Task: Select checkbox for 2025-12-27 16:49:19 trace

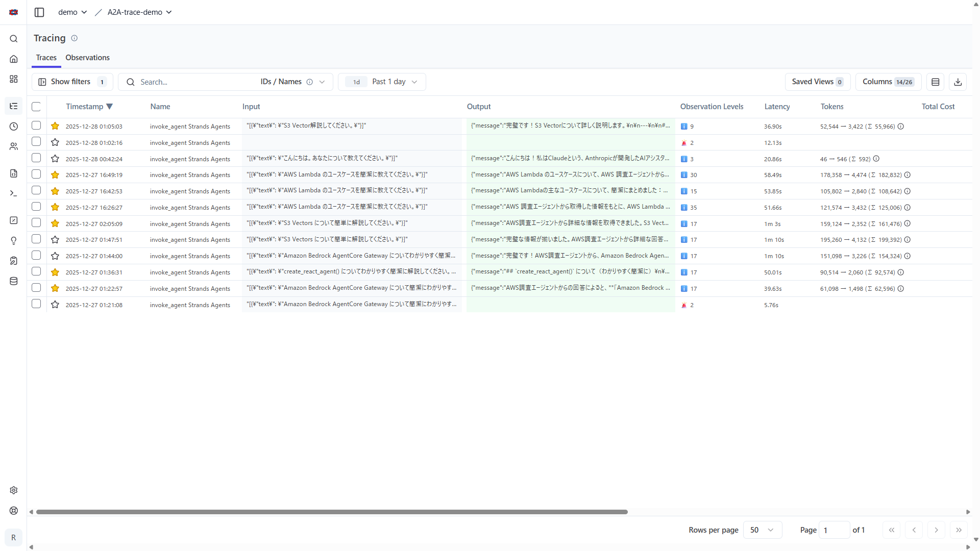Action: (x=36, y=174)
